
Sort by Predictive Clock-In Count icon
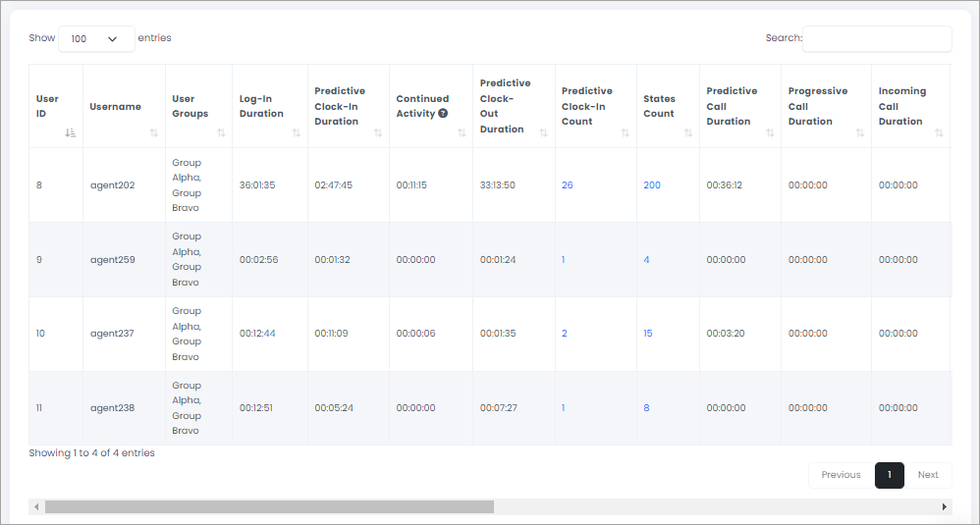coord(625,132)
